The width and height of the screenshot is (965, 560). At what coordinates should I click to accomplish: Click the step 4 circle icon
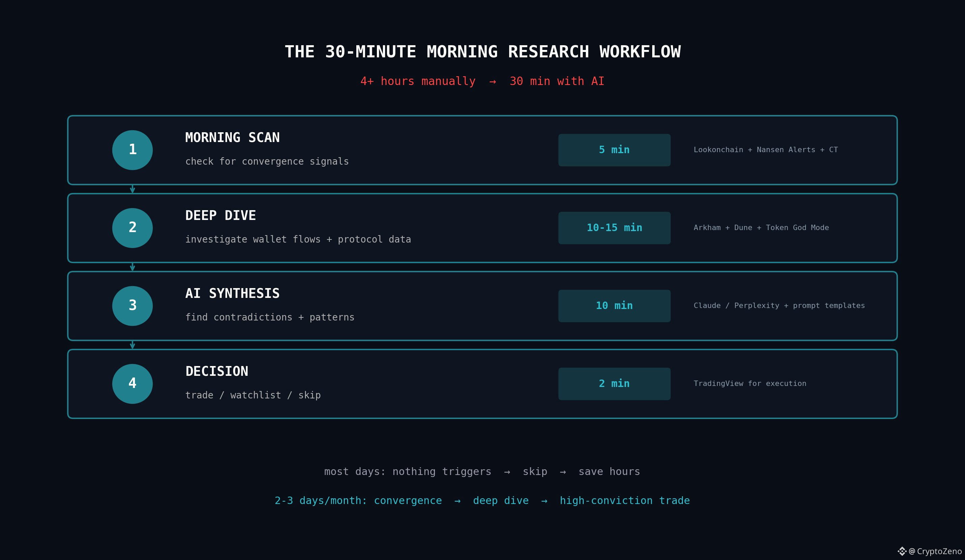(x=132, y=384)
